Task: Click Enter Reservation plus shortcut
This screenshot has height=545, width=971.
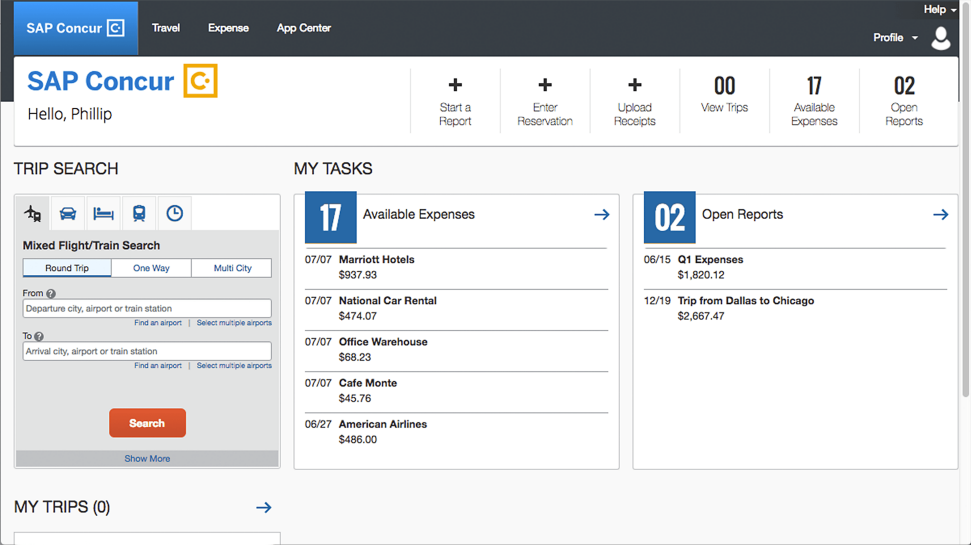Action: pyautogui.click(x=545, y=101)
